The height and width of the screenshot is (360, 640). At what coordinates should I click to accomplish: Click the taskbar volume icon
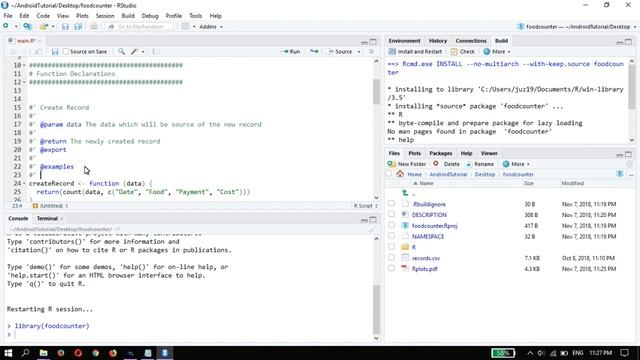pos(541,353)
